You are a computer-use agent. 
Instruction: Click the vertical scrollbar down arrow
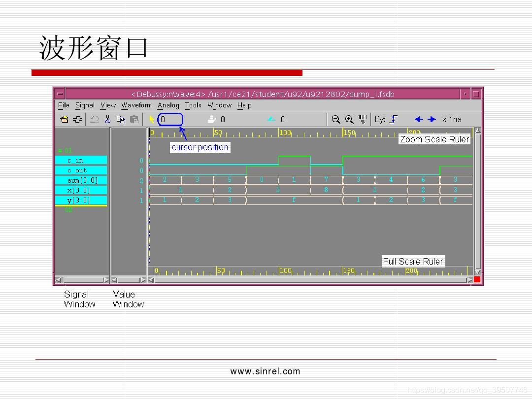(x=478, y=272)
